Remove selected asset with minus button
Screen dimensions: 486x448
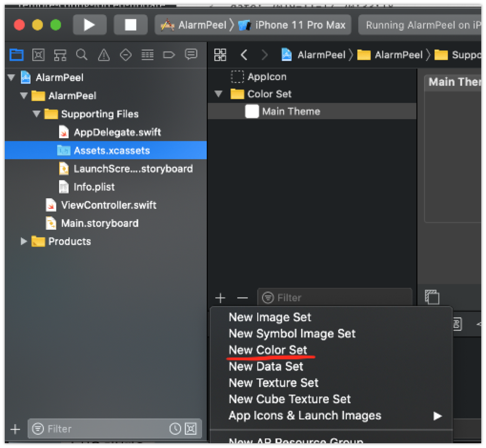click(243, 298)
